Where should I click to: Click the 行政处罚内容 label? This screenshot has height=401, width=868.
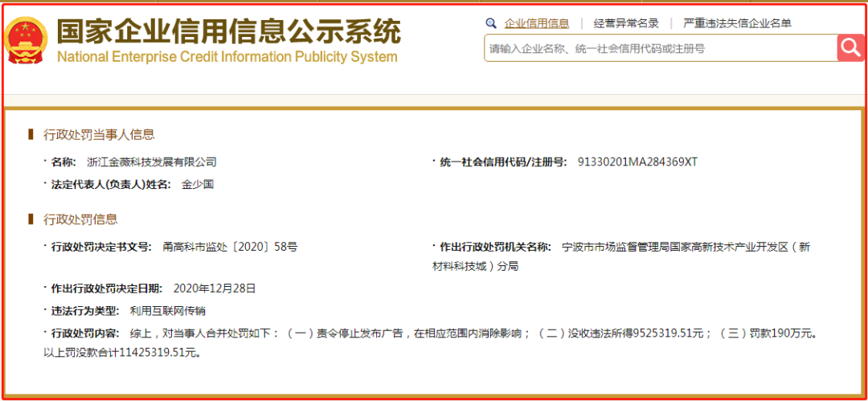point(84,334)
